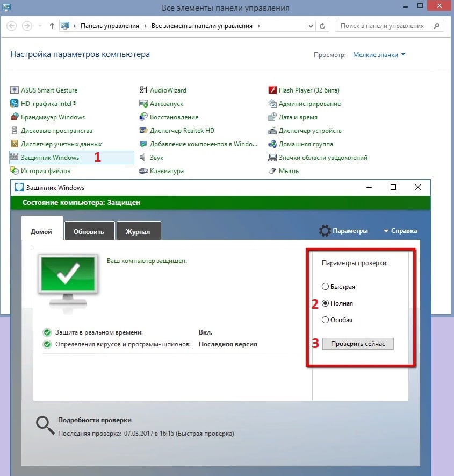Image resolution: width=454 pixels, height=476 pixels.
Task: Click the control panel window title icon
Action: point(6,7)
